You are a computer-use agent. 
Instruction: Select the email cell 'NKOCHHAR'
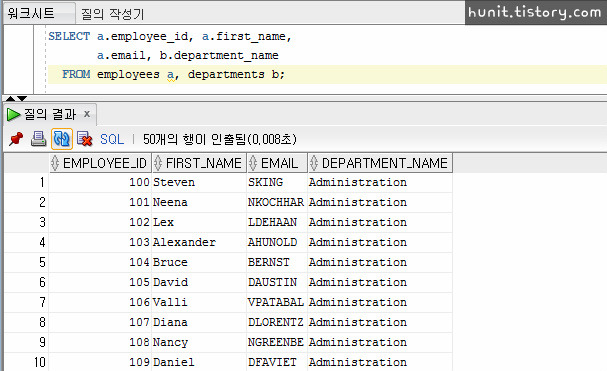tap(277, 203)
